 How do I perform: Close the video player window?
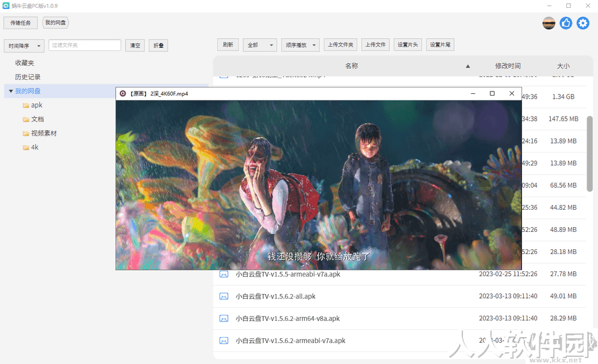coord(512,93)
